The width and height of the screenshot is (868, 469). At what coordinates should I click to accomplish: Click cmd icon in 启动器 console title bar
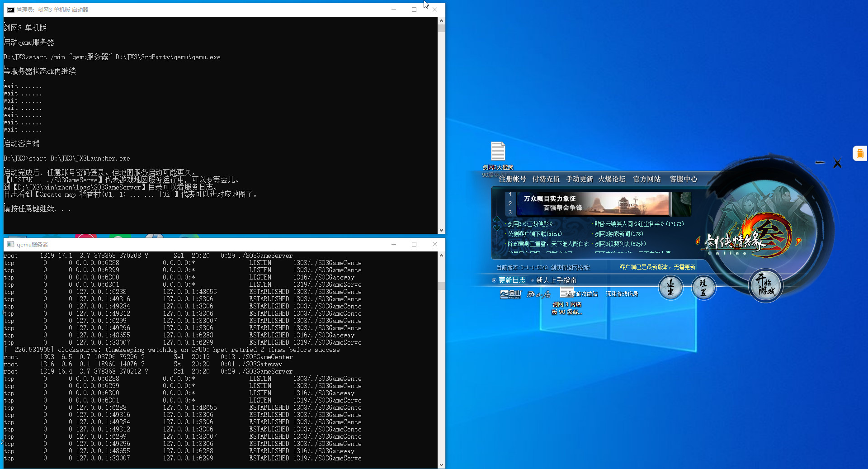tap(10, 9)
